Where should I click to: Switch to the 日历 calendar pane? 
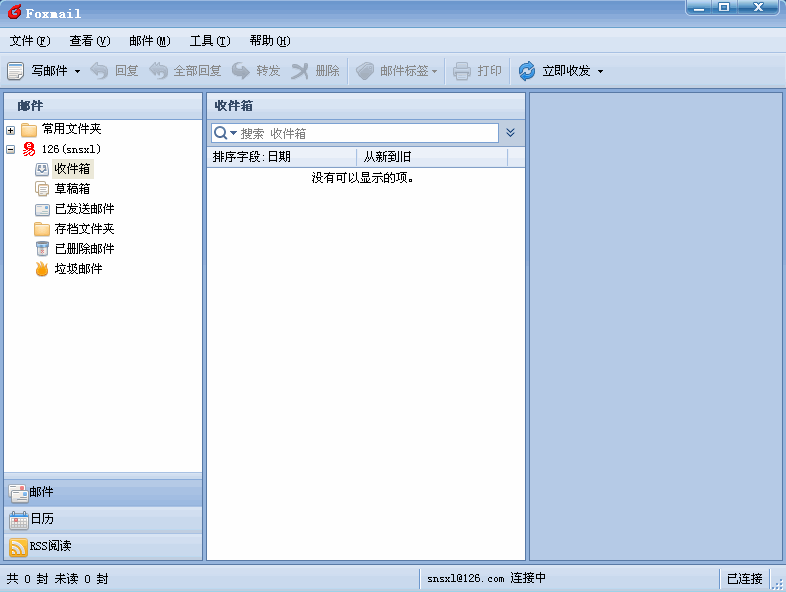(103, 519)
